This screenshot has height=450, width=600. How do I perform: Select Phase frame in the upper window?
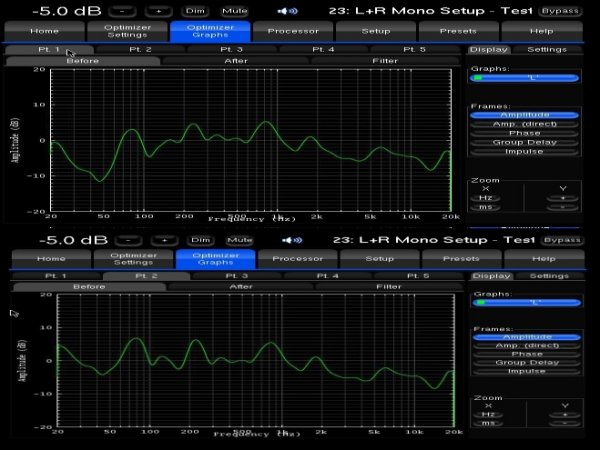click(525, 133)
